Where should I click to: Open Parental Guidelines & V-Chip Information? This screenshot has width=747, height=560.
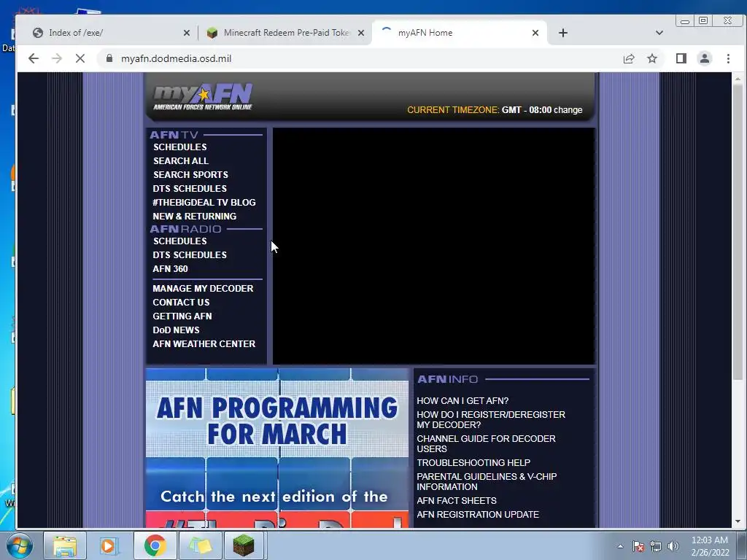coord(487,482)
